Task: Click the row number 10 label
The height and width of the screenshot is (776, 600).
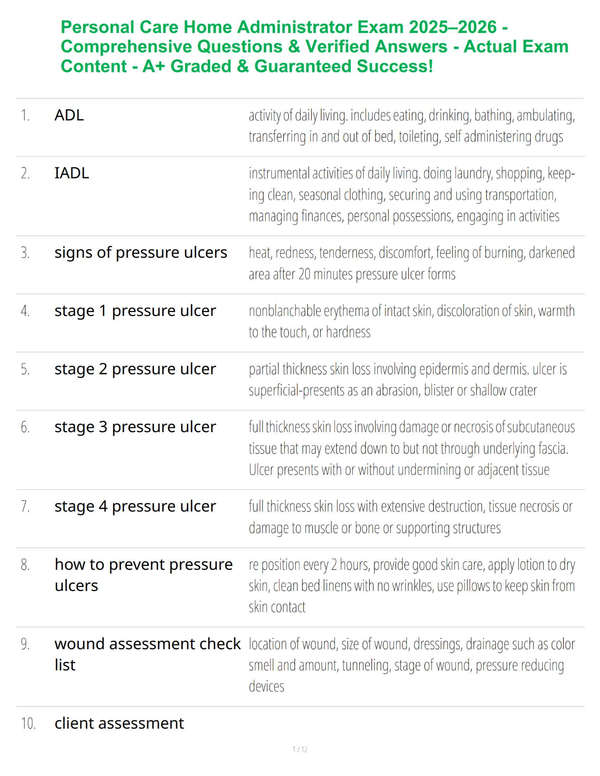Action: coord(28,724)
